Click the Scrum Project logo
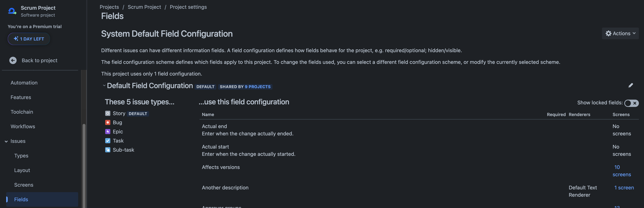 click(12, 11)
